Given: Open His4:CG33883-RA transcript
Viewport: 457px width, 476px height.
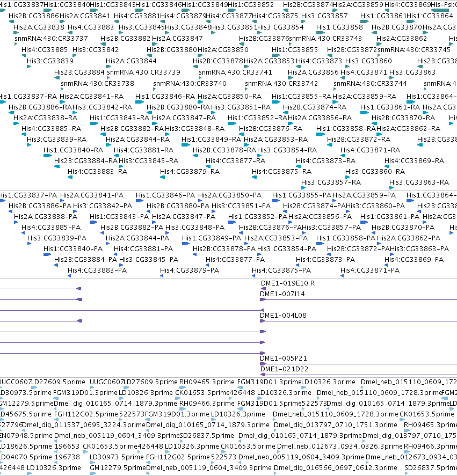Looking at the screenshot, I should [97, 172].
